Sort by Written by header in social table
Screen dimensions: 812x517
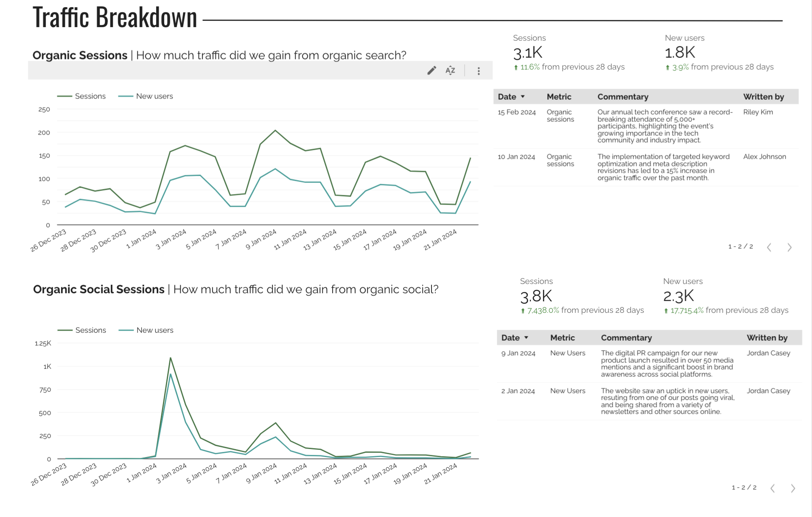click(767, 338)
